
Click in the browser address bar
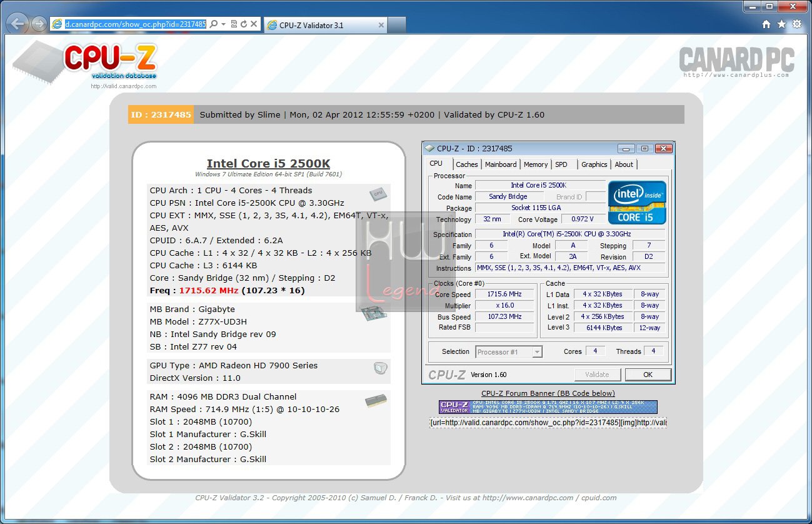click(x=135, y=24)
